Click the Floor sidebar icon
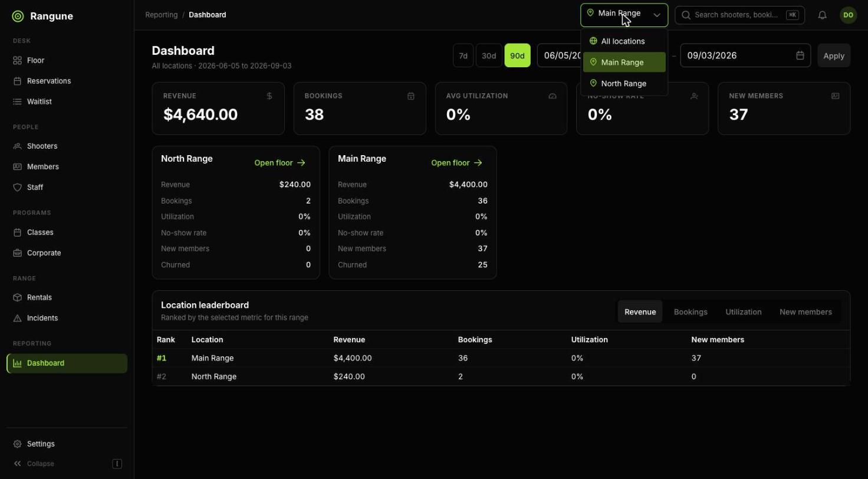Image resolution: width=868 pixels, height=479 pixels. (x=18, y=60)
